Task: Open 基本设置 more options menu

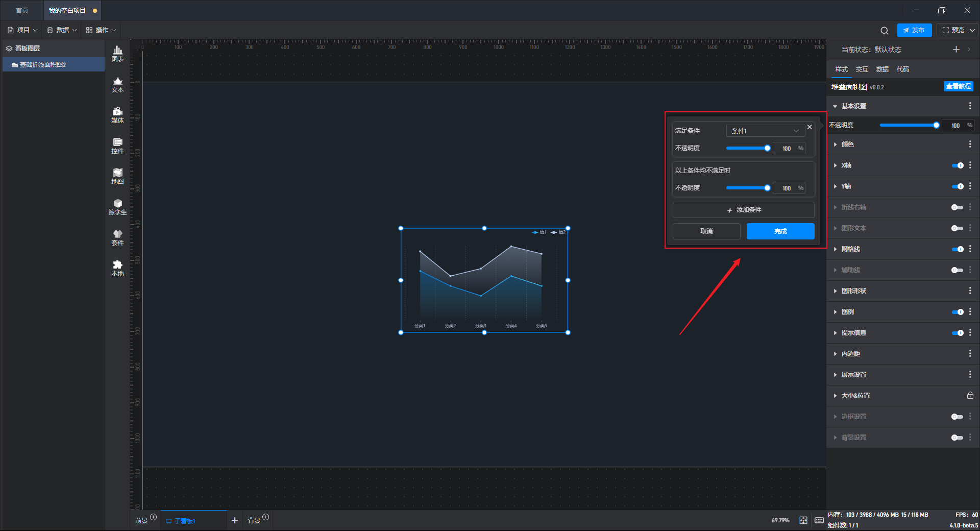Action: 970,106
